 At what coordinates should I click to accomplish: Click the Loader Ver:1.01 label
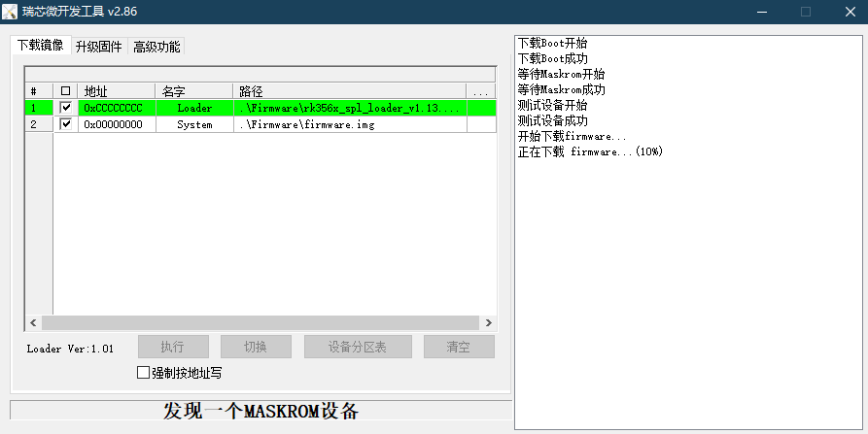point(70,349)
